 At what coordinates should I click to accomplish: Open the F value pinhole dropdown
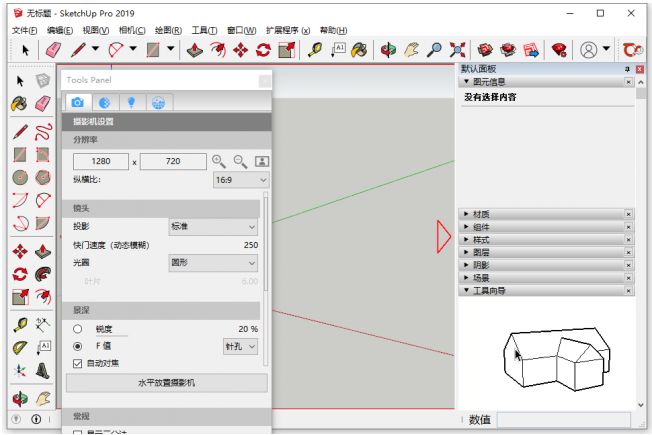241,346
